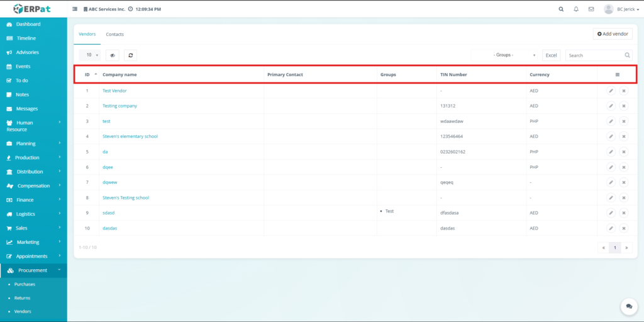Open the Steven's elementary school vendor link

[x=130, y=136]
